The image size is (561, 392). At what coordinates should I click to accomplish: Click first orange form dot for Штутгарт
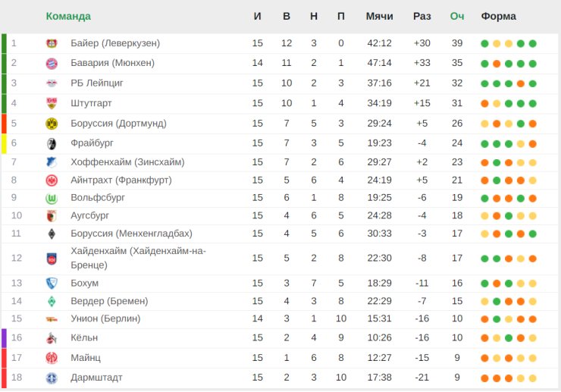(x=484, y=104)
